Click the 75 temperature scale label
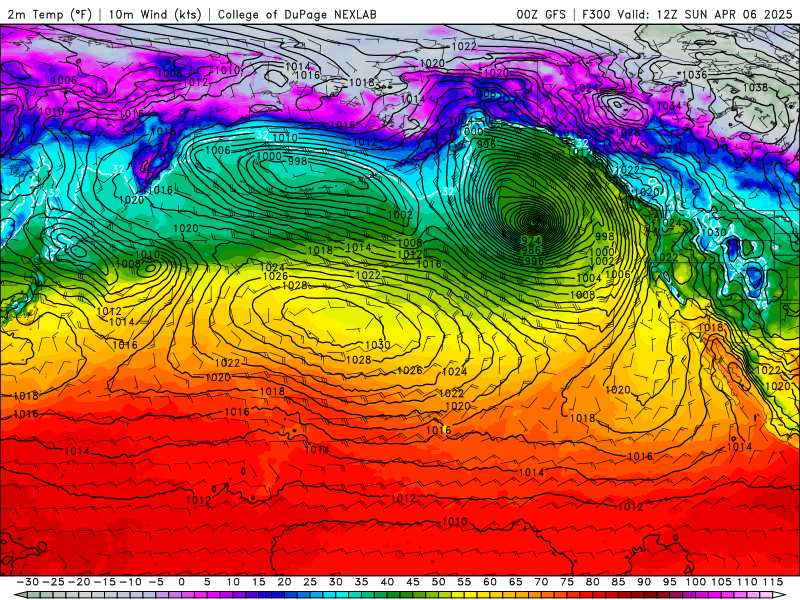800x600 pixels. point(567,582)
